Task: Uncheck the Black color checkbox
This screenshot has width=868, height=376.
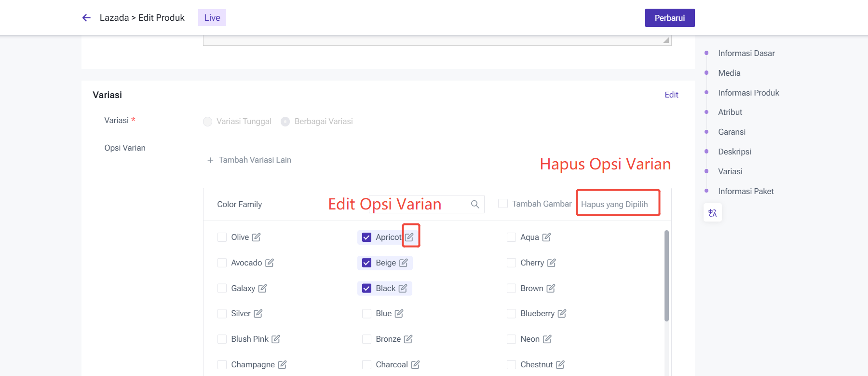Action: click(x=366, y=288)
